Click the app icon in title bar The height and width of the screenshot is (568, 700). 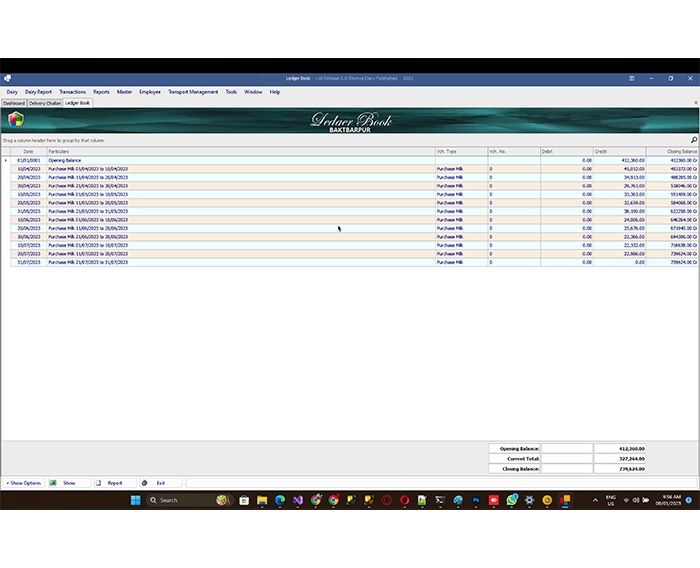point(6,78)
